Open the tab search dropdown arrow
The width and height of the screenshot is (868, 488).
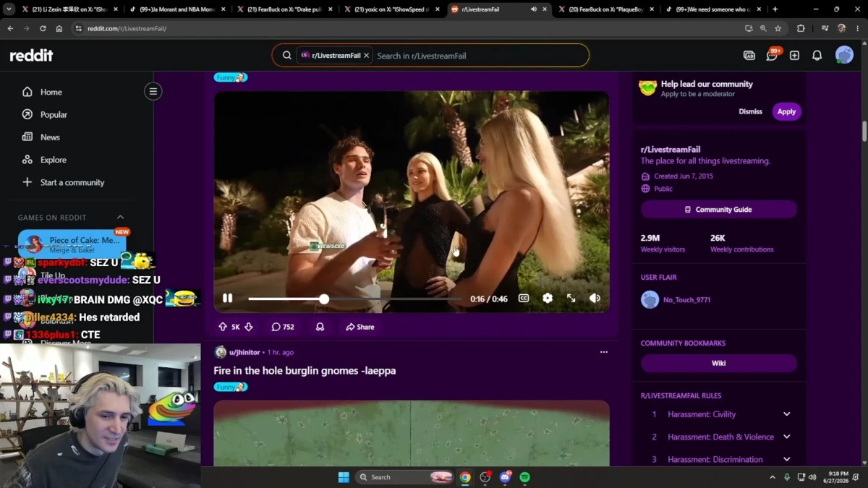coord(9,9)
